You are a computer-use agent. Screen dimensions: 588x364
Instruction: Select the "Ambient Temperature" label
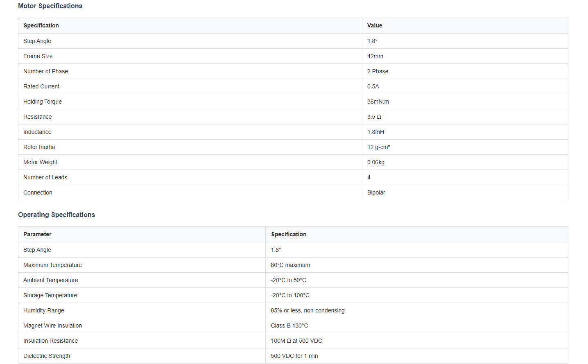50,280
